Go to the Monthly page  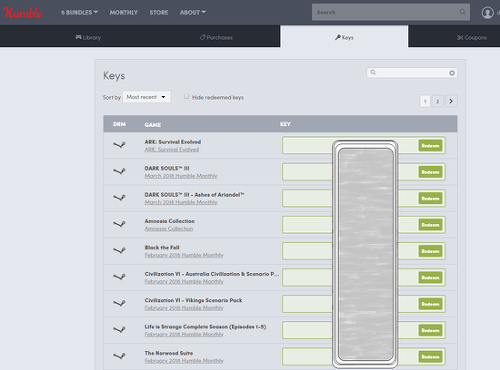(124, 12)
